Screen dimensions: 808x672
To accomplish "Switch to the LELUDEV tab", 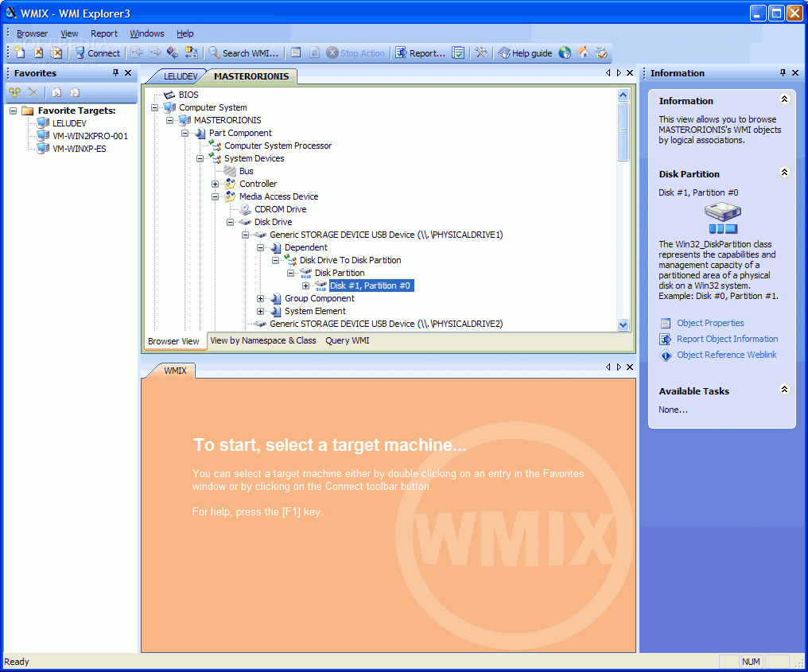I will click(x=180, y=76).
